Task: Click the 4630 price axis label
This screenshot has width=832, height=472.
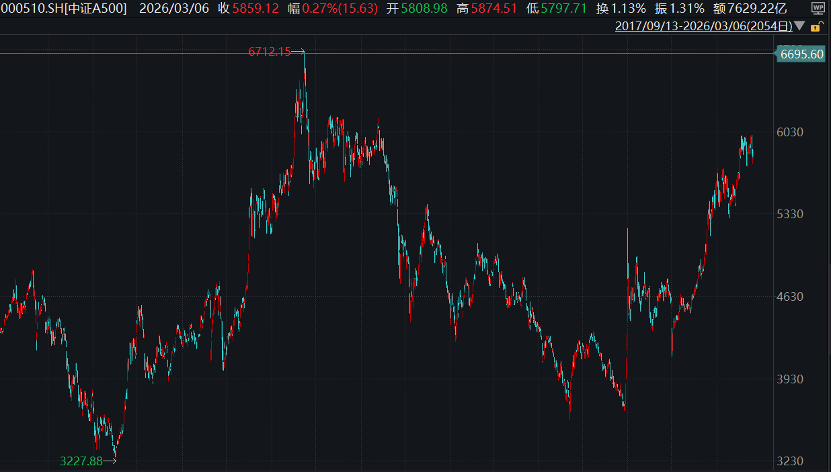Action: pyautogui.click(x=790, y=296)
